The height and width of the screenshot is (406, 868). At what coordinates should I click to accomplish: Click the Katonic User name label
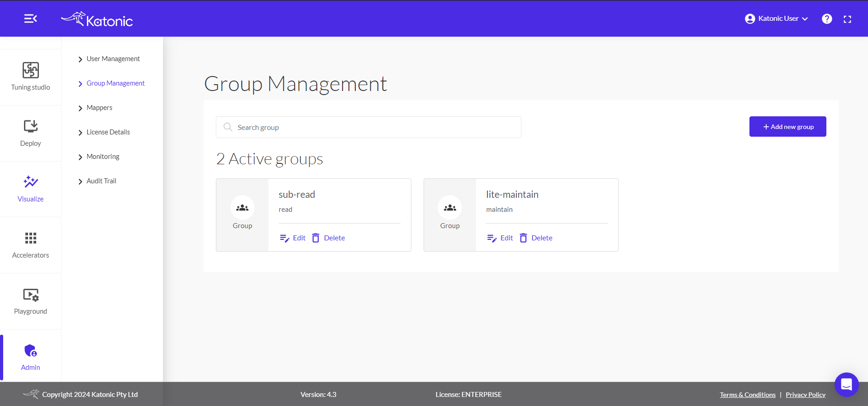point(778,19)
